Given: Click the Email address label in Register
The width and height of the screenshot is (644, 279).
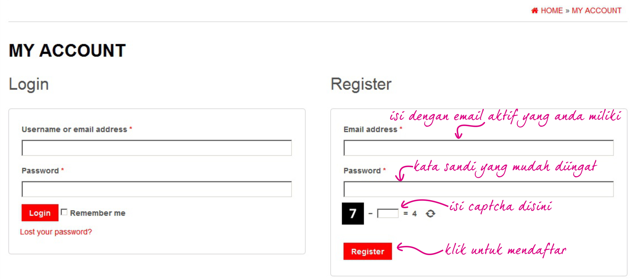Looking at the screenshot, I should 370,129.
